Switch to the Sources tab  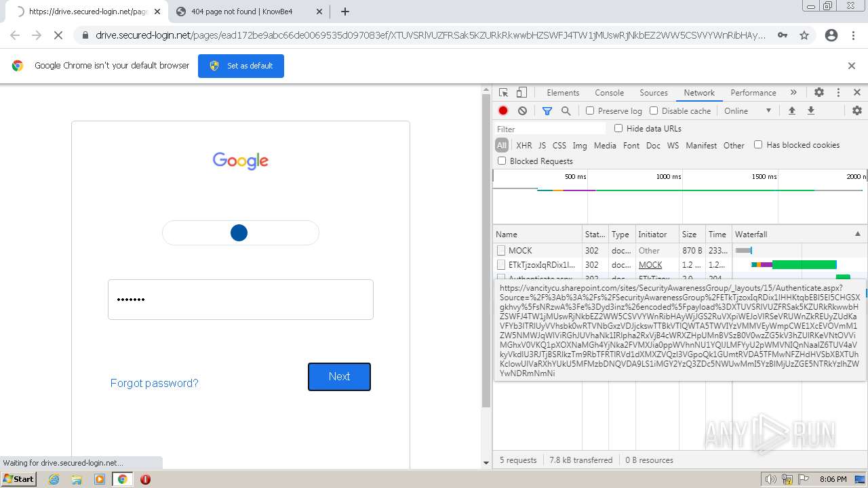[654, 92]
